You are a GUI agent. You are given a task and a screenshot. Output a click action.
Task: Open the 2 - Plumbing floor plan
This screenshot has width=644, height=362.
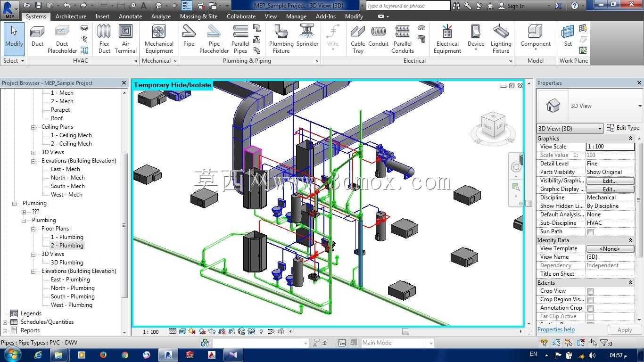click(x=67, y=246)
